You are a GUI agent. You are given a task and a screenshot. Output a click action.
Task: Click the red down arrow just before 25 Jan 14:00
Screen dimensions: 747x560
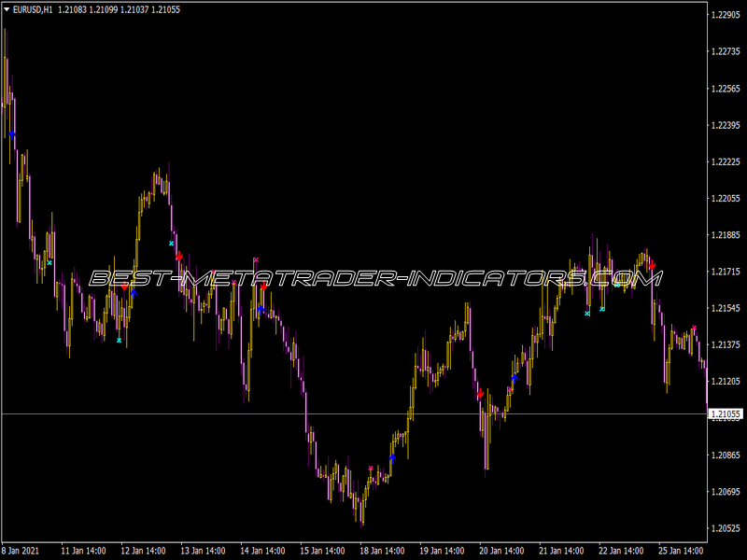(x=652, y=265)
